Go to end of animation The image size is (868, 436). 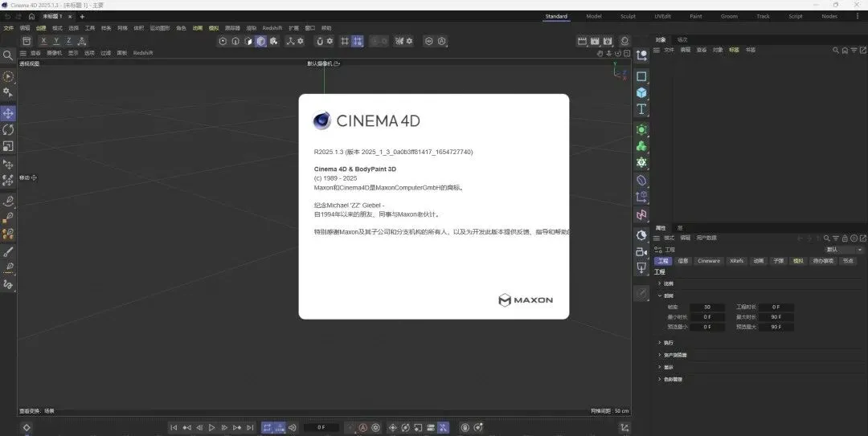(x=250, y=428)
